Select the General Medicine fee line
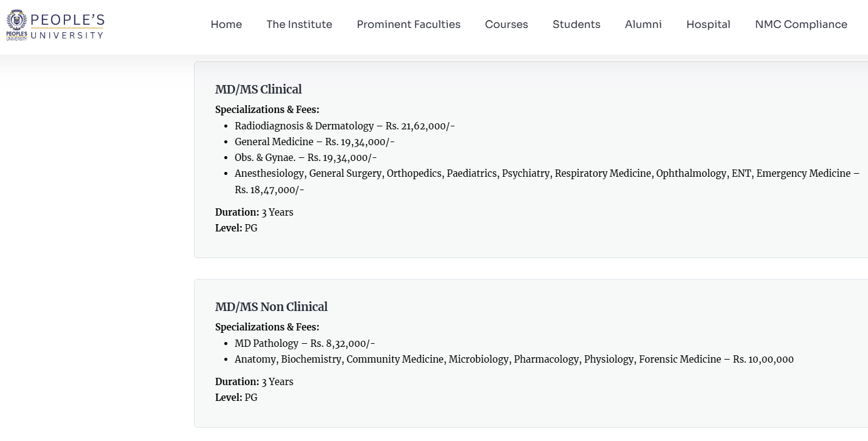Screen dimensions: 868x441 tap(314, 142)
